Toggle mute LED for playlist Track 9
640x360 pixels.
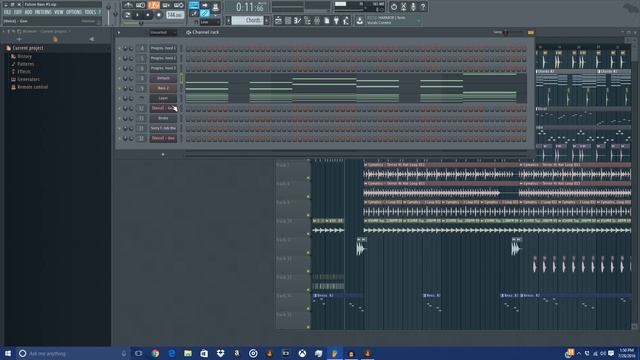click(x=308, y=215)
